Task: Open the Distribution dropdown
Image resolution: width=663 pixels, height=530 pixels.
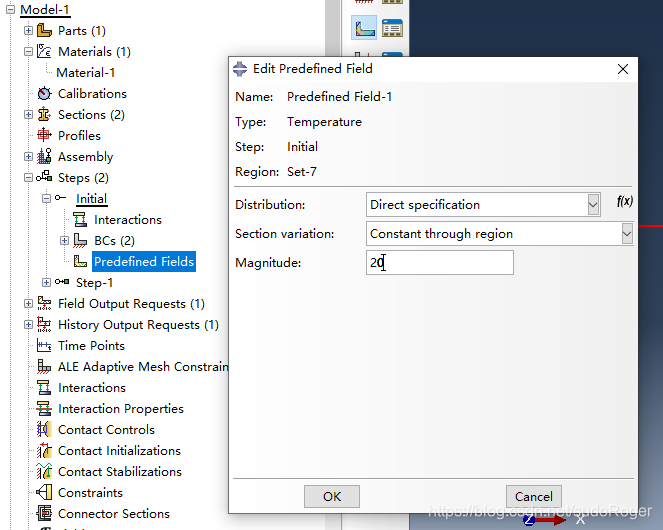Action: (593, 205)
